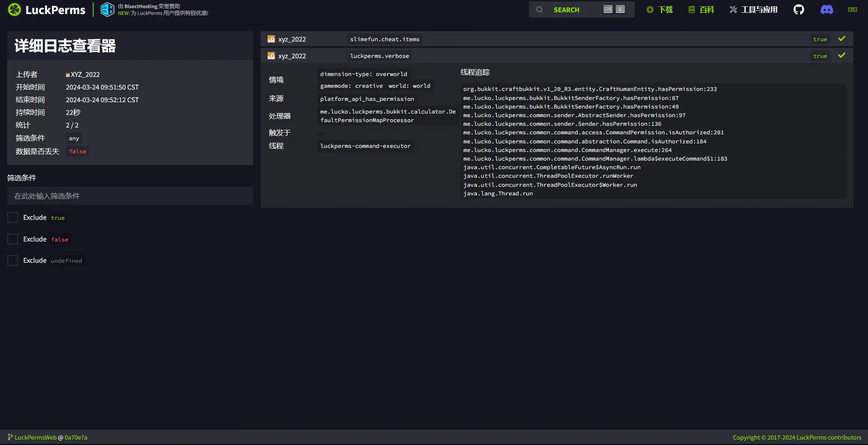Open the BisectHosting sponsor icon
The width and height of the screenshot is (868, 445).
107,9
